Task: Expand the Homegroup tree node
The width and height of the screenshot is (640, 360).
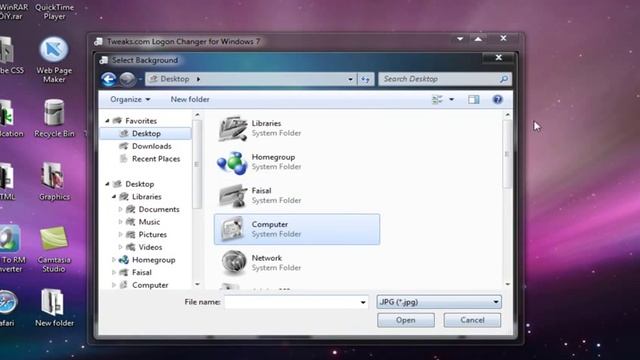Action: click(x=114, y=260)
